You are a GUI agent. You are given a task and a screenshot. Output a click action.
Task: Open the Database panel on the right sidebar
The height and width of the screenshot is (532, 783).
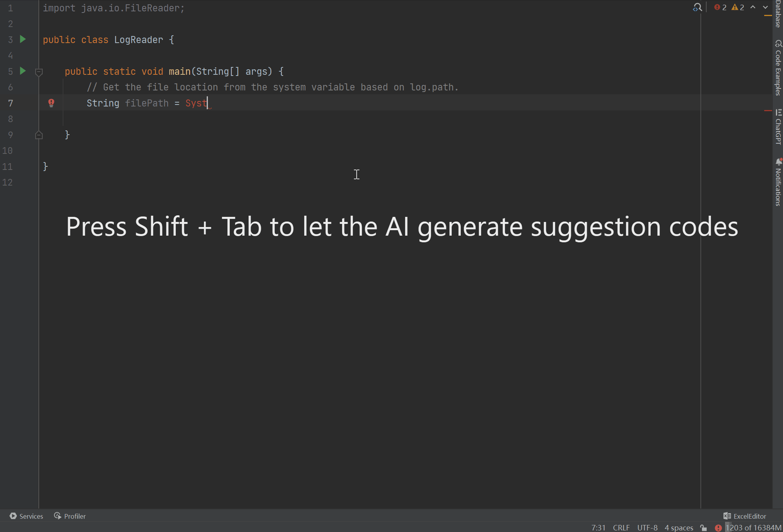click(x=778, y=12)
